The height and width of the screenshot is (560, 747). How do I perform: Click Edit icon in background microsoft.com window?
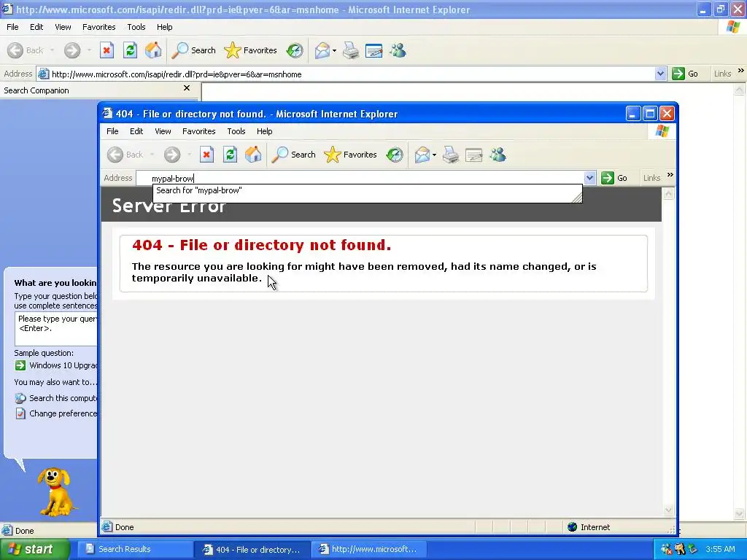click(373, 50)
